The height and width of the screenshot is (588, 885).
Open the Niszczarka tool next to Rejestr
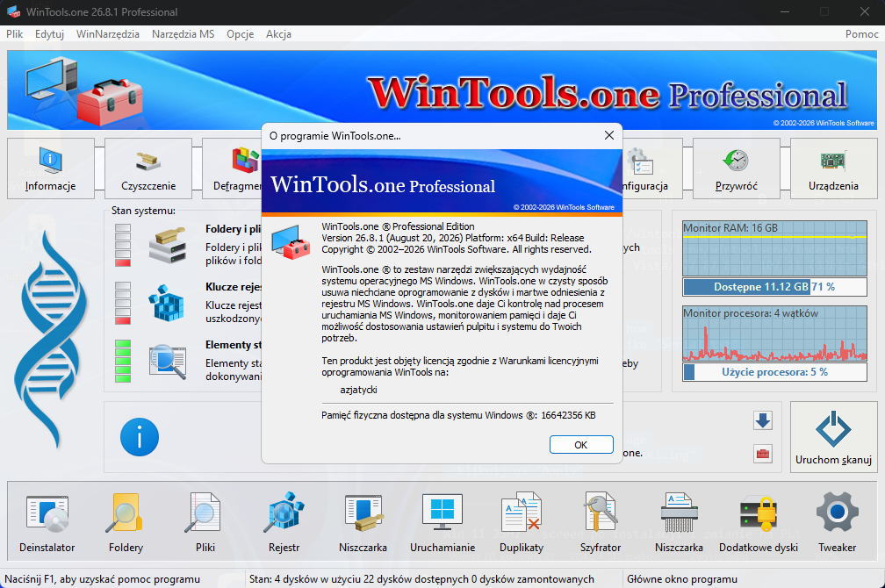[x=363, y=522]
